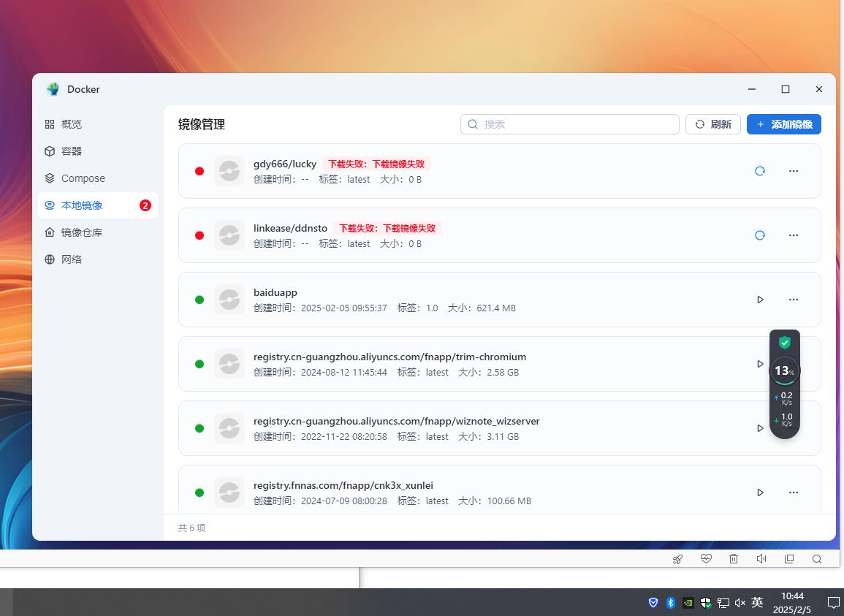Click trash icon in bottom toolbar
Image resolution: width=844 pixels, height=616 pixels.
733,559
